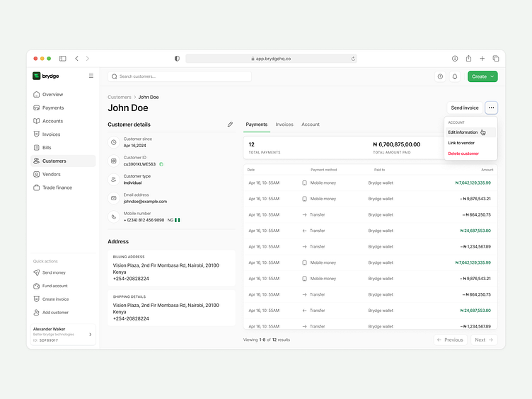
Task: Open a new browser tab with plus icon
Action: point(482,59)
